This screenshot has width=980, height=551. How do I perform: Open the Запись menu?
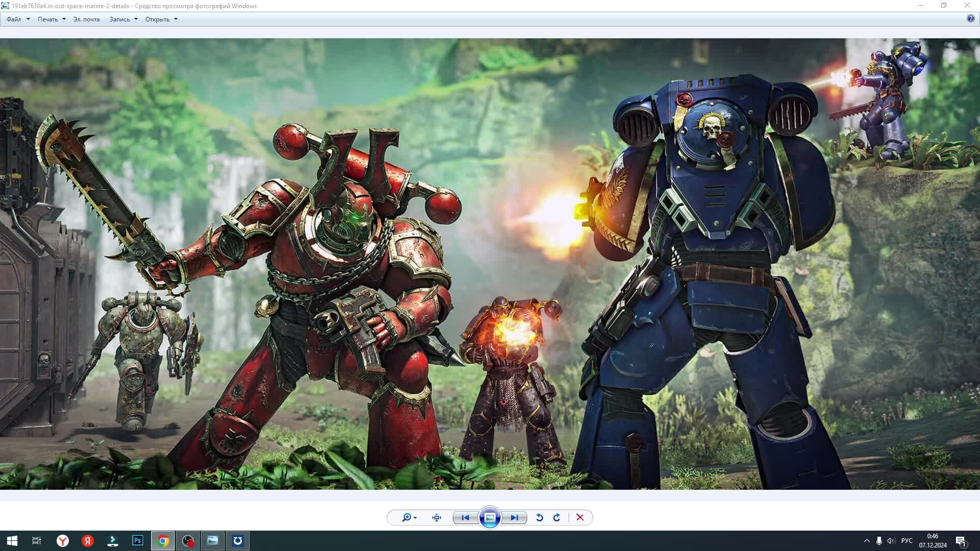click(x=120, y=19)
